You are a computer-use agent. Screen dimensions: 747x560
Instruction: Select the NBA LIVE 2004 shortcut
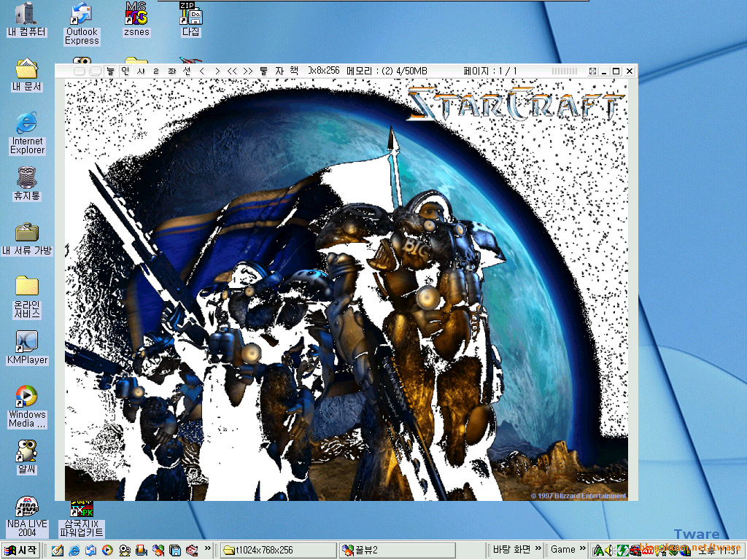tap(27, 517)
